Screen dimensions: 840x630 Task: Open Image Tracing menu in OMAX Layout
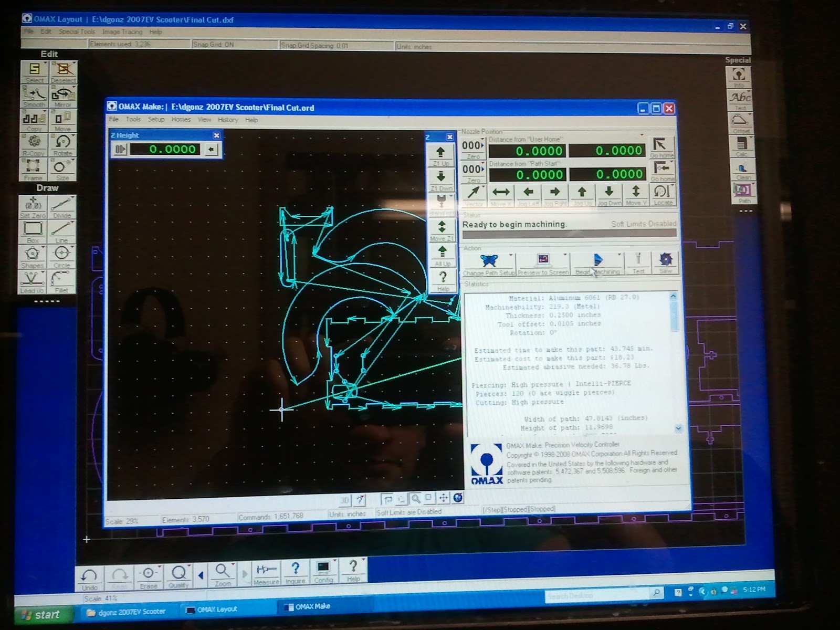pyautogui.click(x=121, y=32)
